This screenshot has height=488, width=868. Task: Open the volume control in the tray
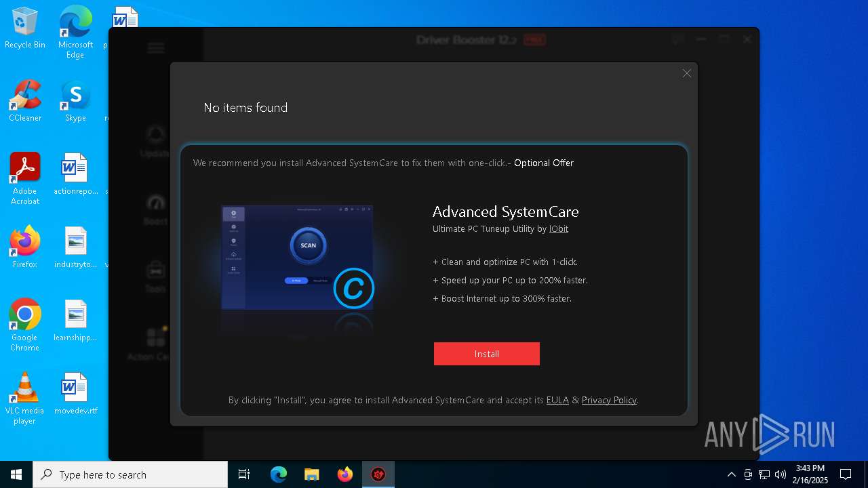tap(781, 474)
